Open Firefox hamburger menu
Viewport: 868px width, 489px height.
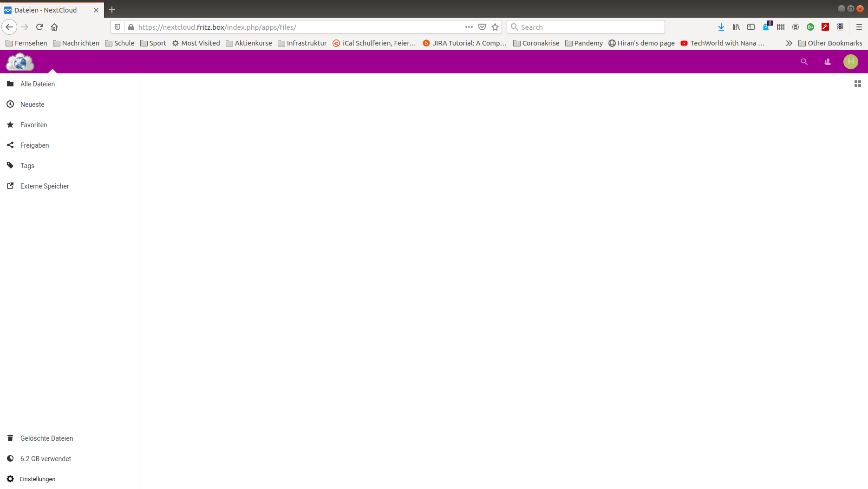coord(859,27)
